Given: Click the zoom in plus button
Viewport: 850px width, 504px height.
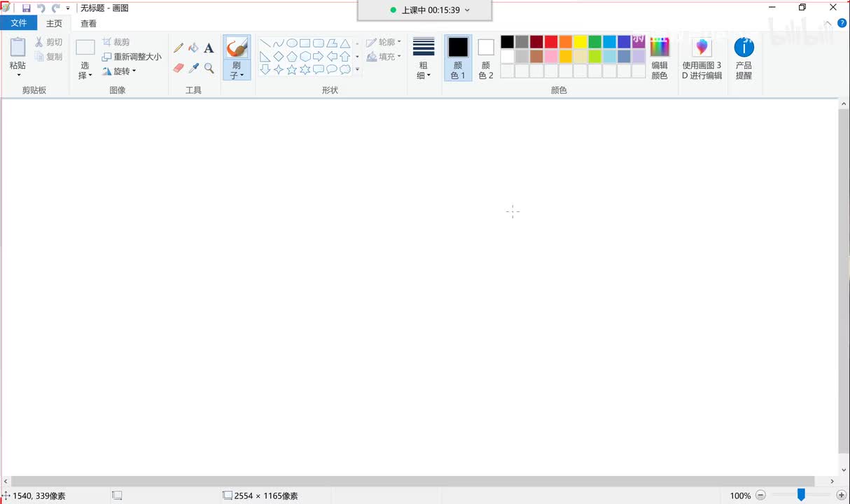Looking at the screenshot, I should click(x=841, y=496).
